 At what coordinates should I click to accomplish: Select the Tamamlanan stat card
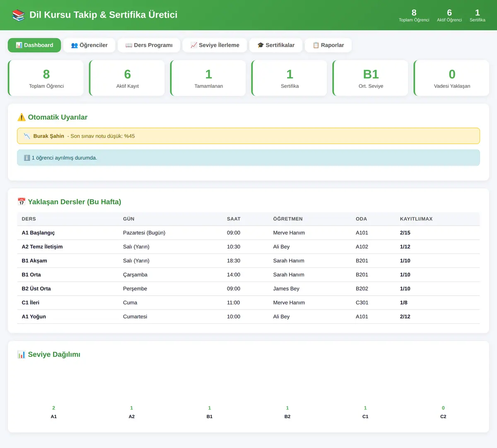(x=208, y=78)
